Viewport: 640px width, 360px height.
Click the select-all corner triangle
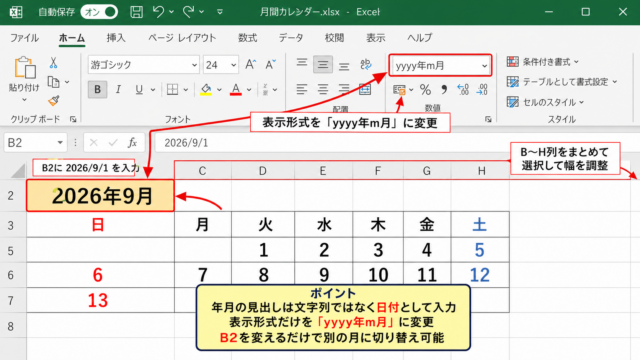(x=18, y=171)
